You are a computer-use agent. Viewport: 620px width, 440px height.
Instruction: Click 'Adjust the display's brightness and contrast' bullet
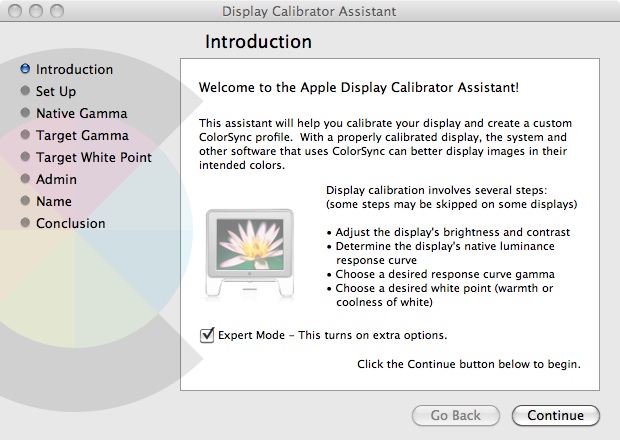click(x=448, y=232)
